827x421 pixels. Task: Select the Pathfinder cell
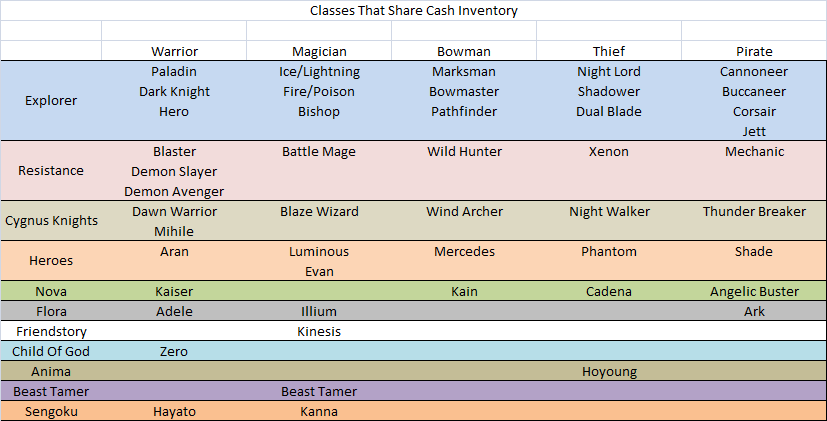464,111
